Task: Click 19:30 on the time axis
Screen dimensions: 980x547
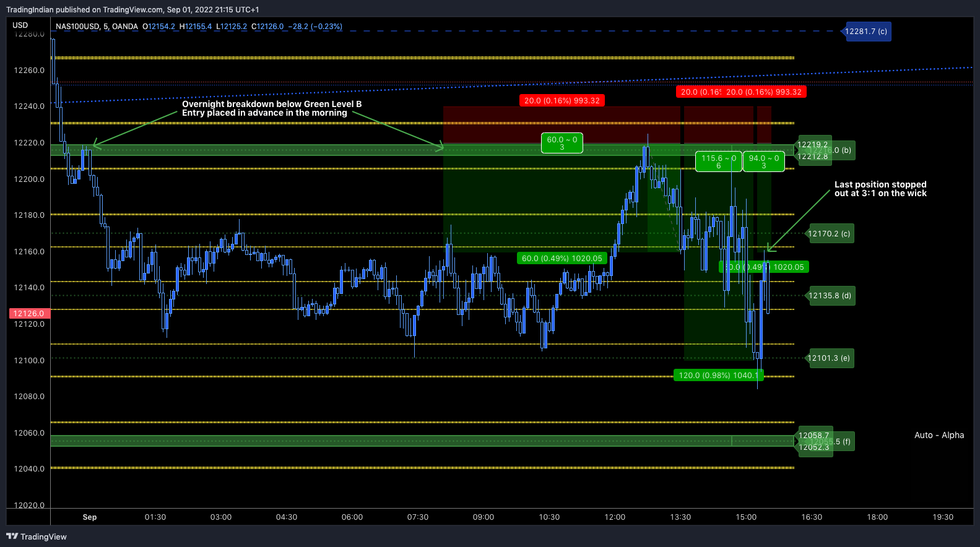Action: 943,517
